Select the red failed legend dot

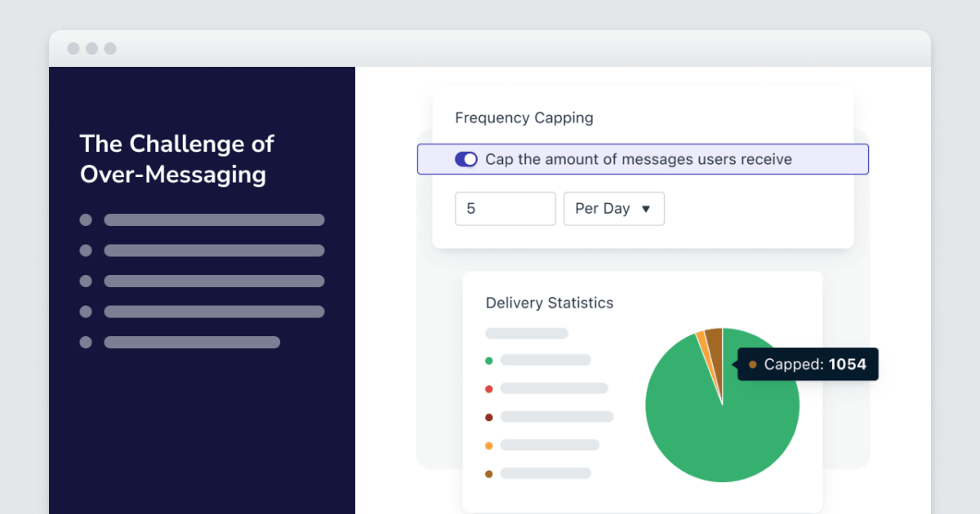(488, 388)
